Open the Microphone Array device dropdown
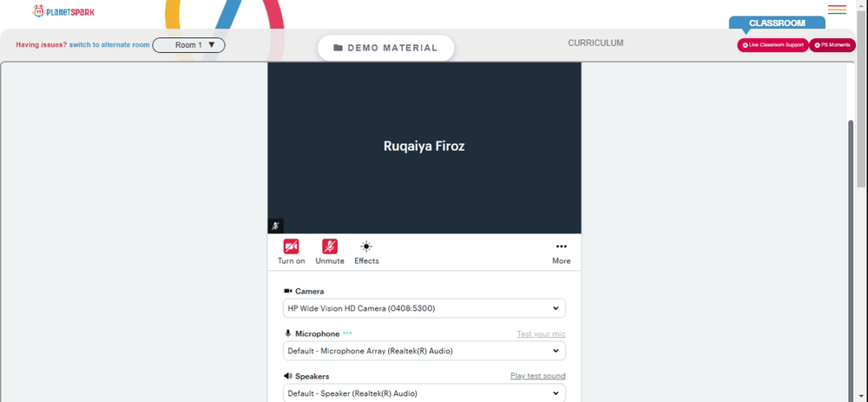868x402 pixels. (x=424, y=351)
